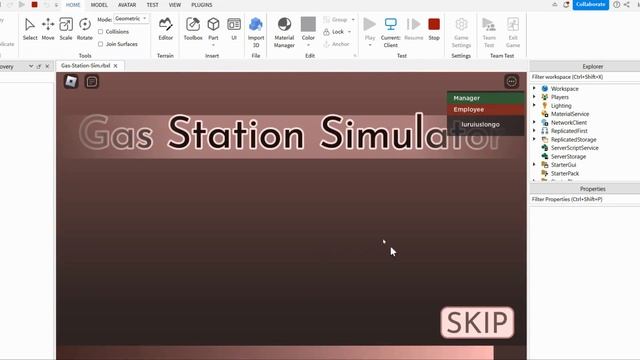
Task: Expand the Lighting tree node
Action: tap(534, 105)
